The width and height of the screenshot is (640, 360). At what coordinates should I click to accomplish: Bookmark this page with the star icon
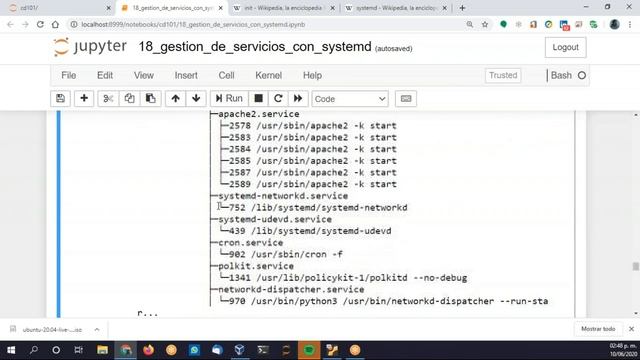tap(485, 24)
